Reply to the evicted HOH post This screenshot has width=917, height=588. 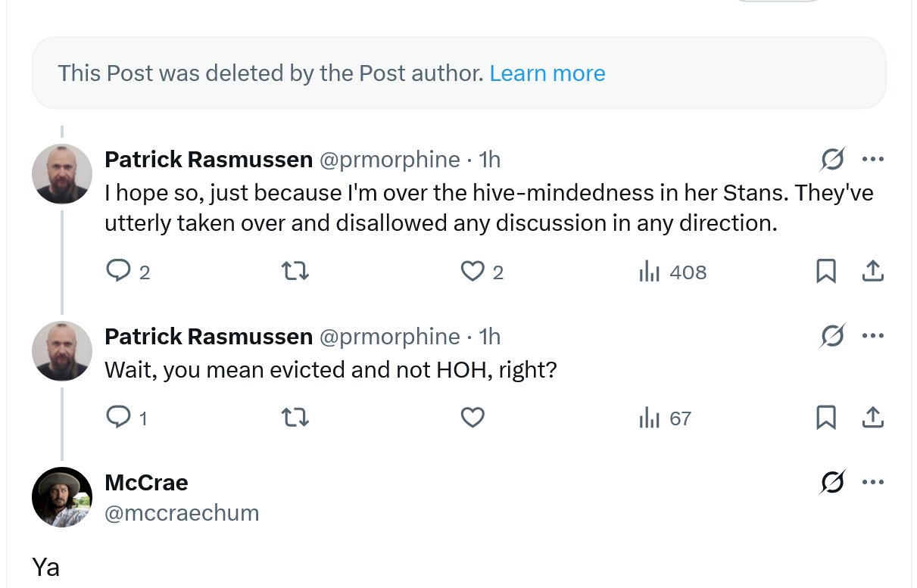117,418
